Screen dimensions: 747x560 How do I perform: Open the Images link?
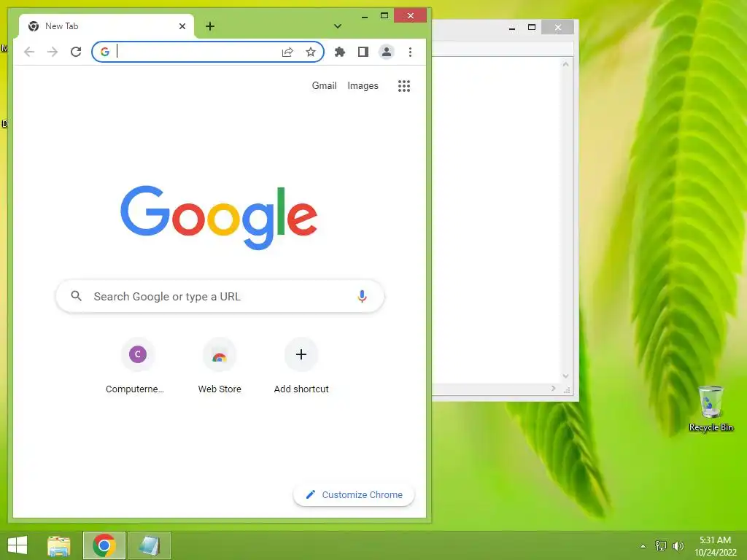[x=363, y=86]
